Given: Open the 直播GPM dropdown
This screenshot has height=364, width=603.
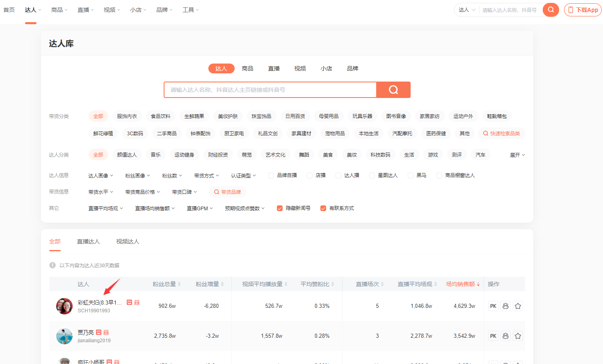Looking at the screenshot, I should [x=200, y=208].
